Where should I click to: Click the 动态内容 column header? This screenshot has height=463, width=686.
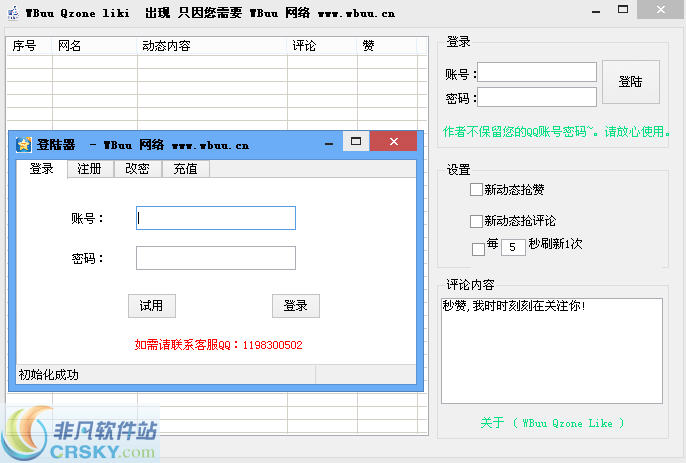click(x=212, y=46)
